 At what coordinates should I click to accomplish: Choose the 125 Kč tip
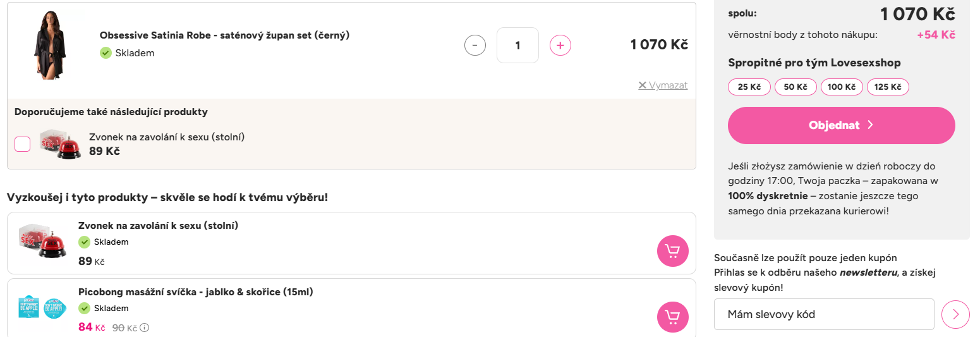pos(888,87)
